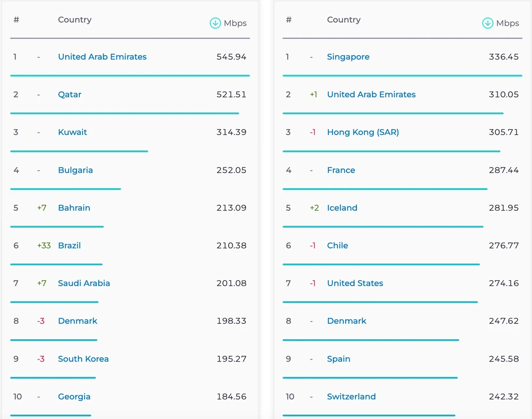Click the # column header in right table
Image resolution: width=532 pixels, height=419 pixels.
288,20
